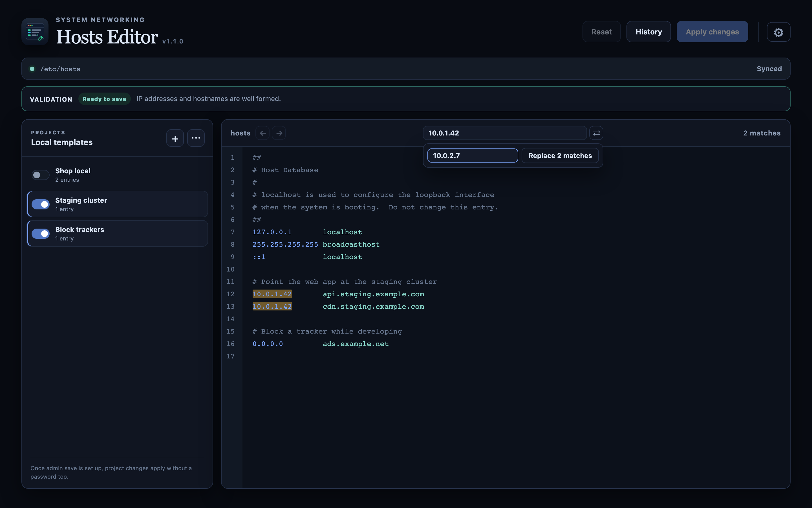Click the '# Host Database' comment line
This screenshot has width=812, height=508.
tap(285, 170)
